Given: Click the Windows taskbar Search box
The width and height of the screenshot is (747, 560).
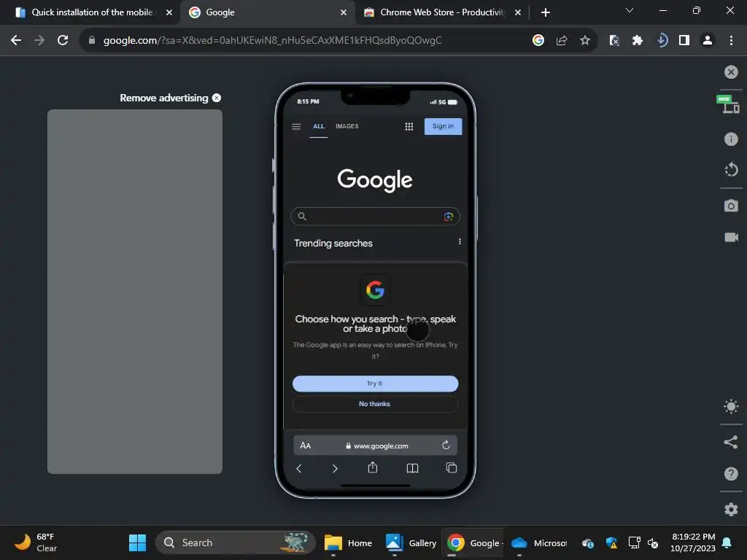Looking at the screenshot, I should [236, 542].
